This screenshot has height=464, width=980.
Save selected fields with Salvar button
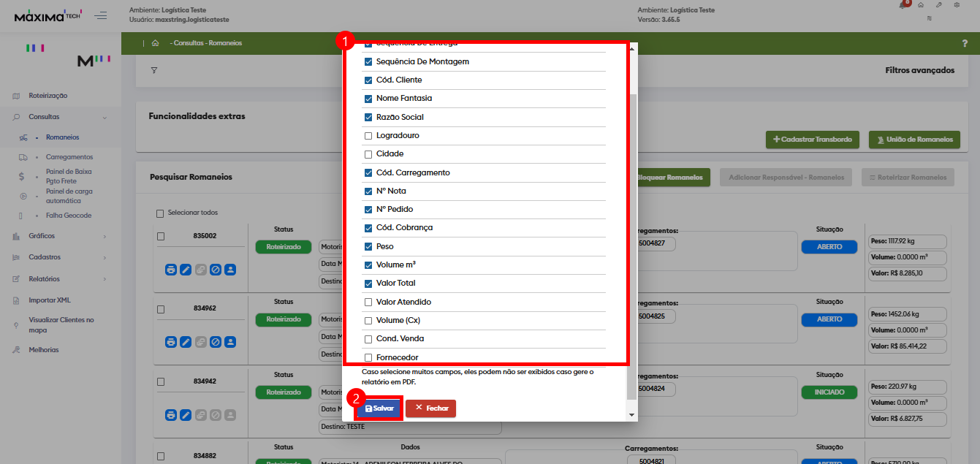pyautogui.click(x=379, y=408)
